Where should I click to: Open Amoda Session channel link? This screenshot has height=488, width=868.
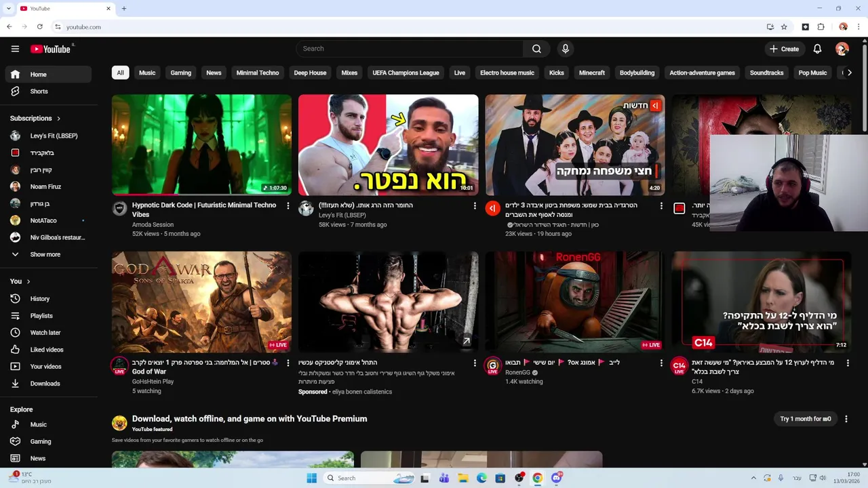[x=153, y=224]
